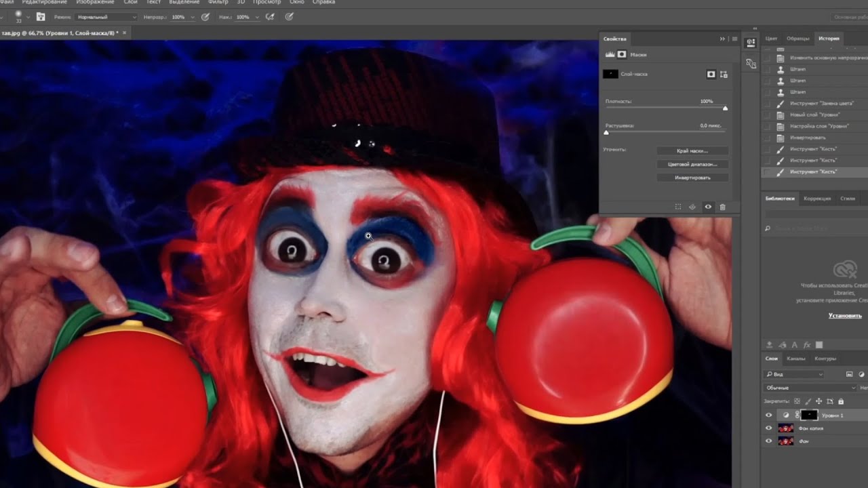Filter layers by adjustment layer icon
Screen dimensions: 868x488
862,374
